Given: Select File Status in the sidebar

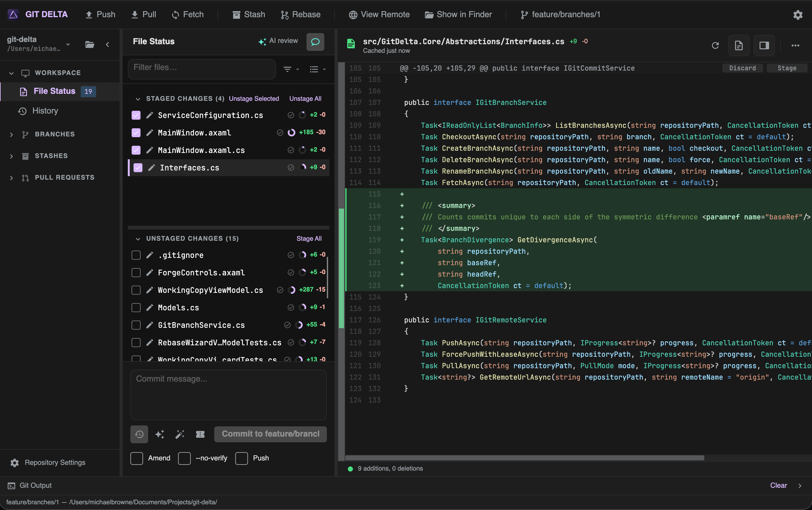Looking at the screenshot, I should 60,91.
